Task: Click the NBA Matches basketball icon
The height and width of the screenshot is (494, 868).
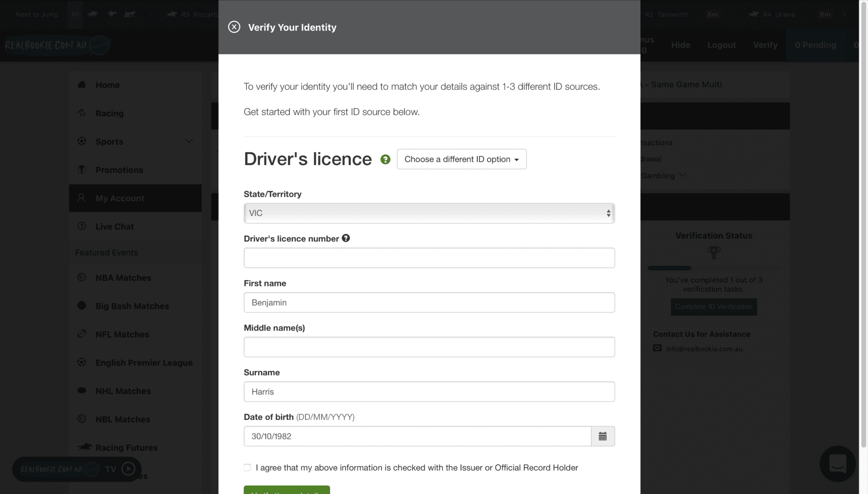Action: pyautogui.click(x=82, y=277)
